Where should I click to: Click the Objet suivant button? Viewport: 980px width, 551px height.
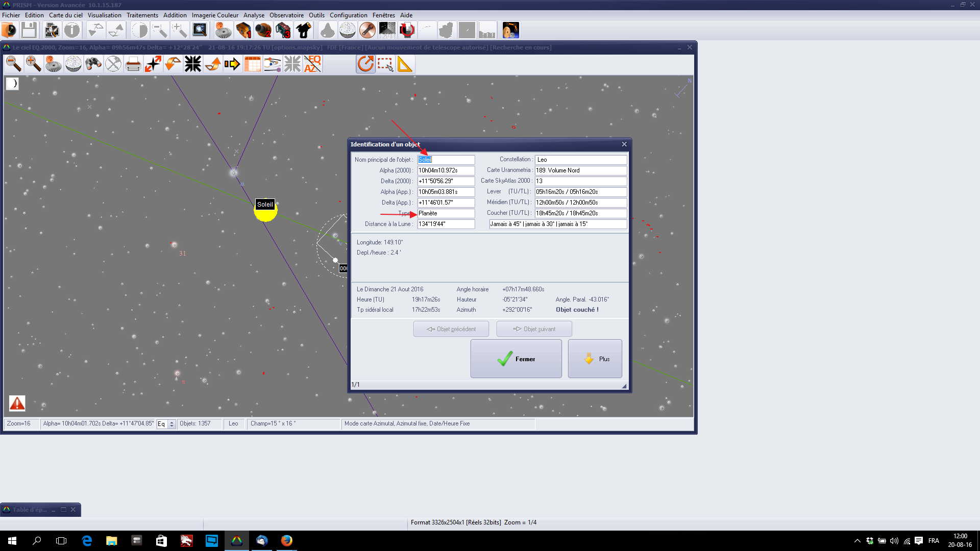pos(534,329)
